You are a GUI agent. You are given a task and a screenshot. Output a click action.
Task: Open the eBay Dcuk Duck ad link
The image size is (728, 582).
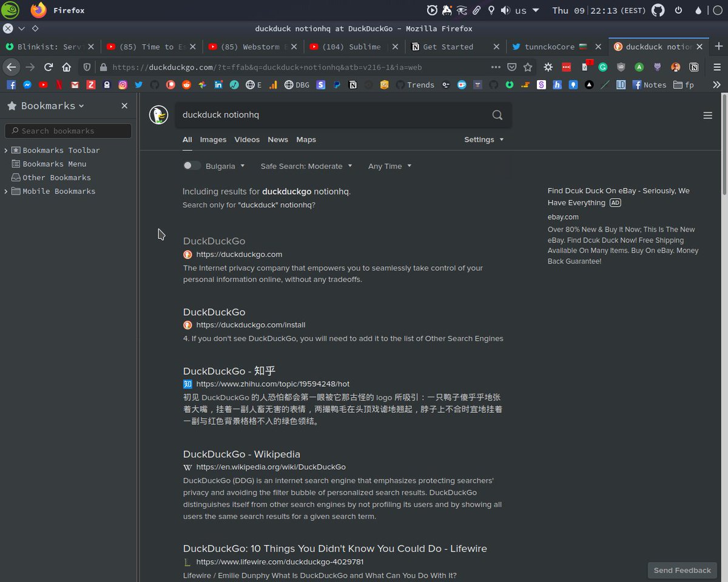618,196
